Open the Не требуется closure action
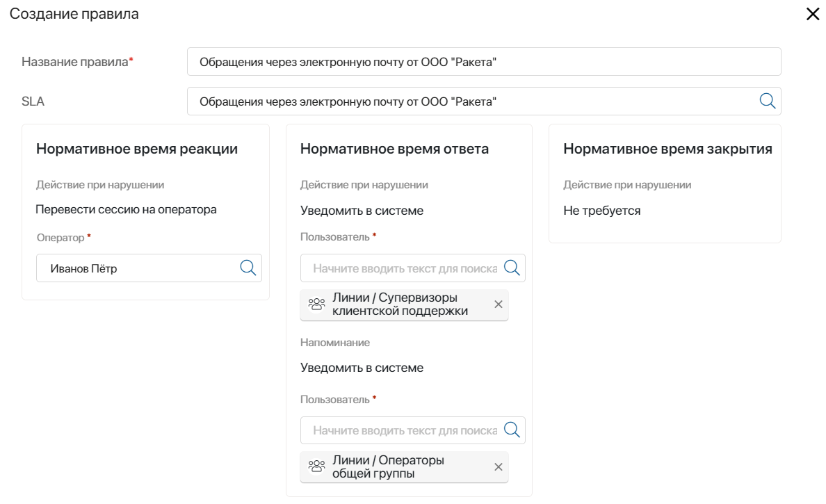Viewport: 826px width, 504px height. click(601, 211)
